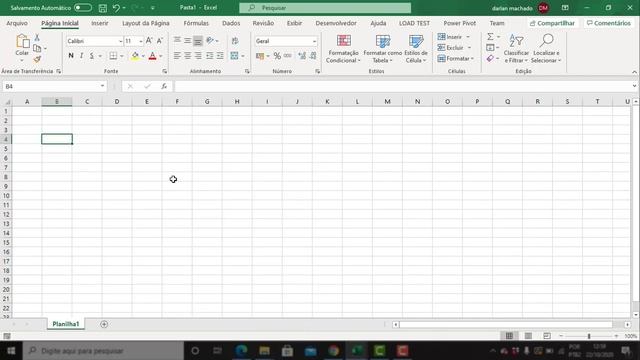640x360 pixels.
Task: Click the wrap text icon
Action: (235, 40)
